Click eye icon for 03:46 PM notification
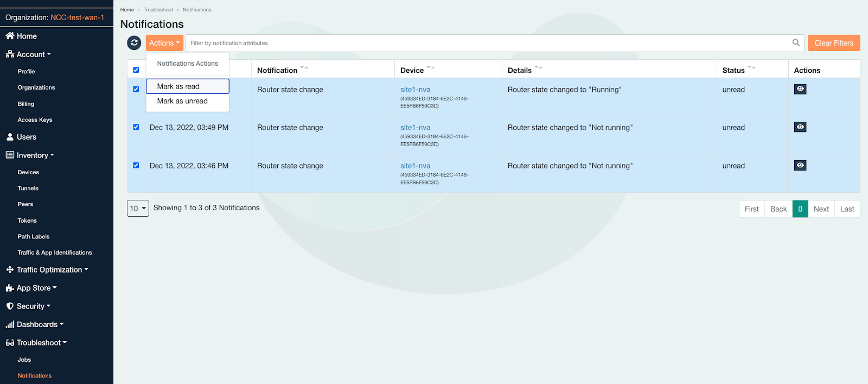The width and height of the screenshot is (868, 384). tap(800, 165)
